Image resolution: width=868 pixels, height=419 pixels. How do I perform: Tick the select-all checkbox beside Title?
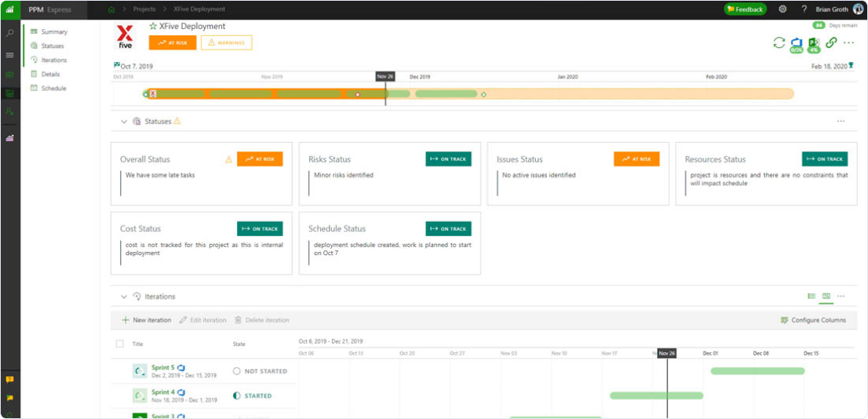coord(119,344)
